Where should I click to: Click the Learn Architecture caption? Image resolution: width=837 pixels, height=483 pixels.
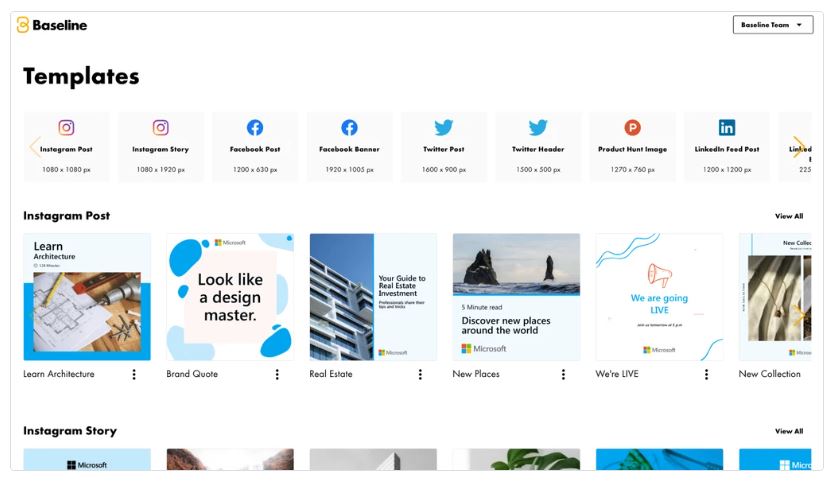pos(59,374)
